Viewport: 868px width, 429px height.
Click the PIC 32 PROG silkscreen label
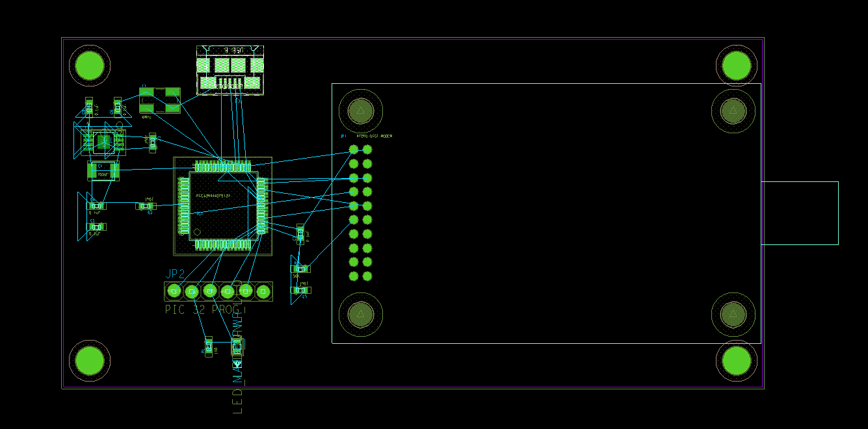[205, 309]
